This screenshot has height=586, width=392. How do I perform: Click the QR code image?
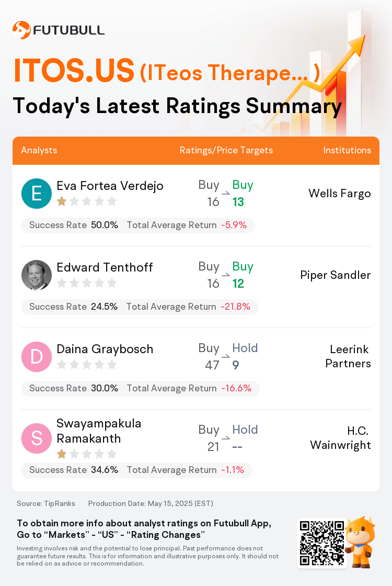click(322, 543)
